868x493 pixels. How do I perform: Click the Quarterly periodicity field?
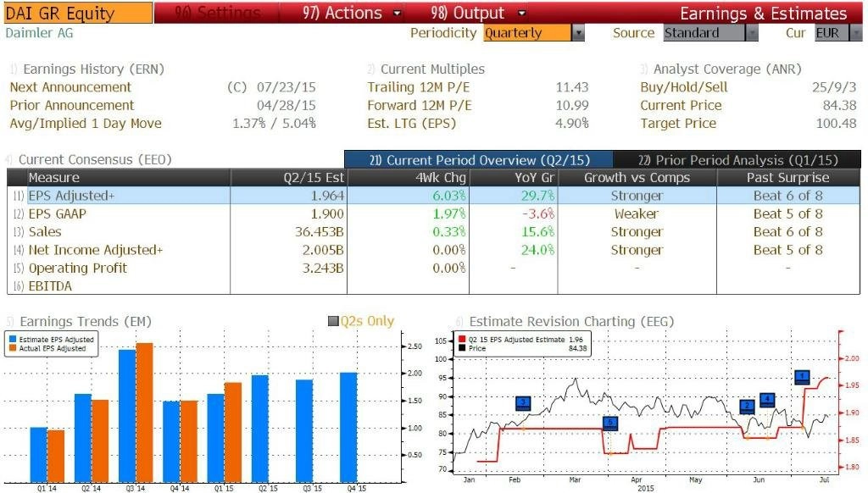tap(527, 33)
